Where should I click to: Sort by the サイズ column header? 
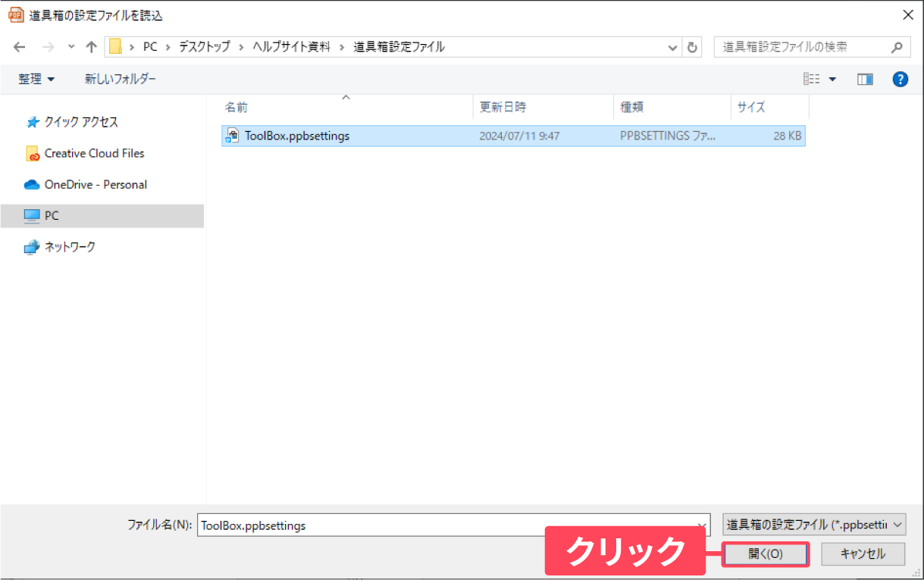tap(770, 108)
